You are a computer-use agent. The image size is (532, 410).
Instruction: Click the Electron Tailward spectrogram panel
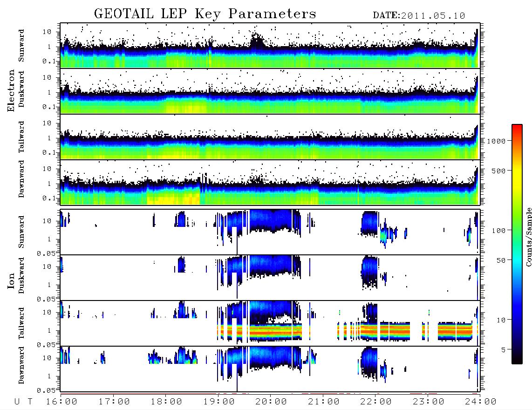coord(270,137)
